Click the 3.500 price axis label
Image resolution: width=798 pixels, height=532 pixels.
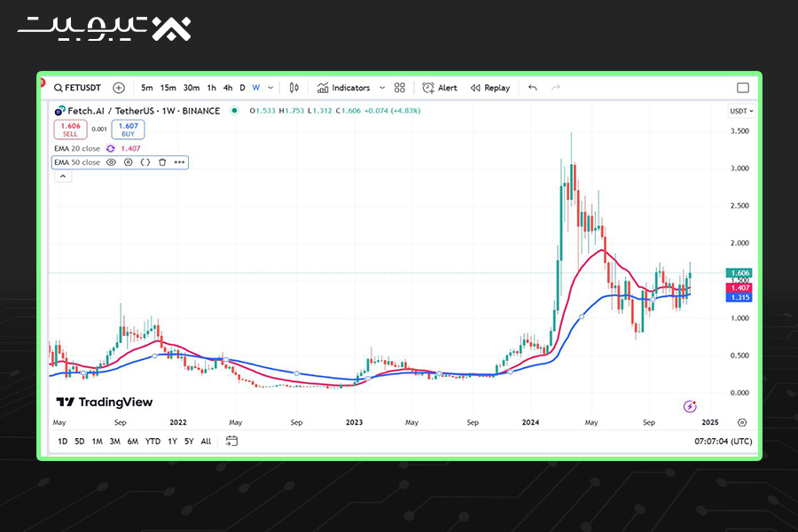point(739,131)
